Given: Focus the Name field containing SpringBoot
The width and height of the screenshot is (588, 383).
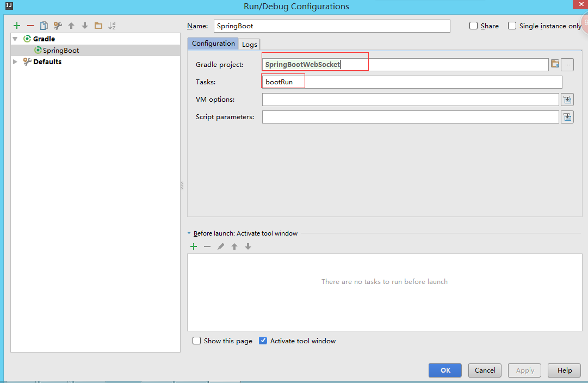Looking at the screenshot, I should click(x=332, y=26).
